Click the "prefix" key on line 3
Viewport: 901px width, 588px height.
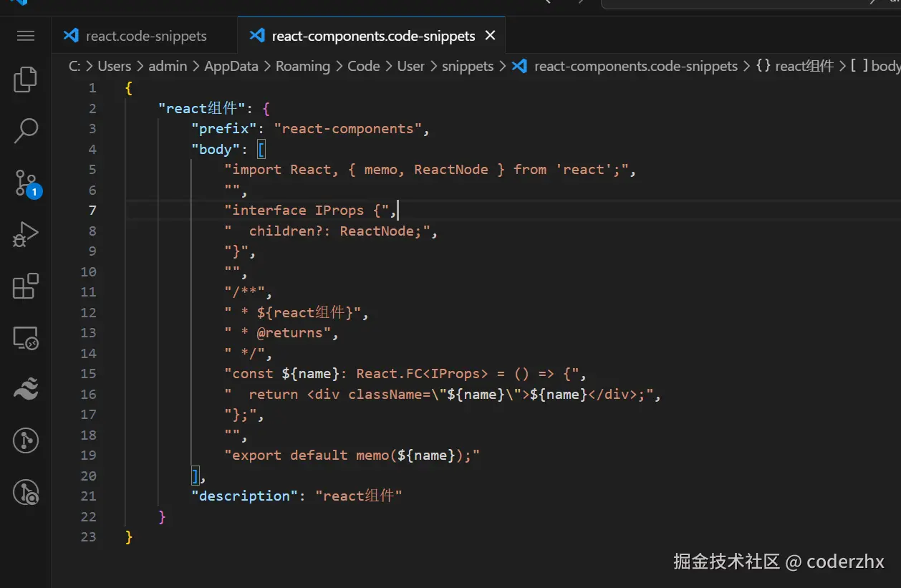(224, 129)
